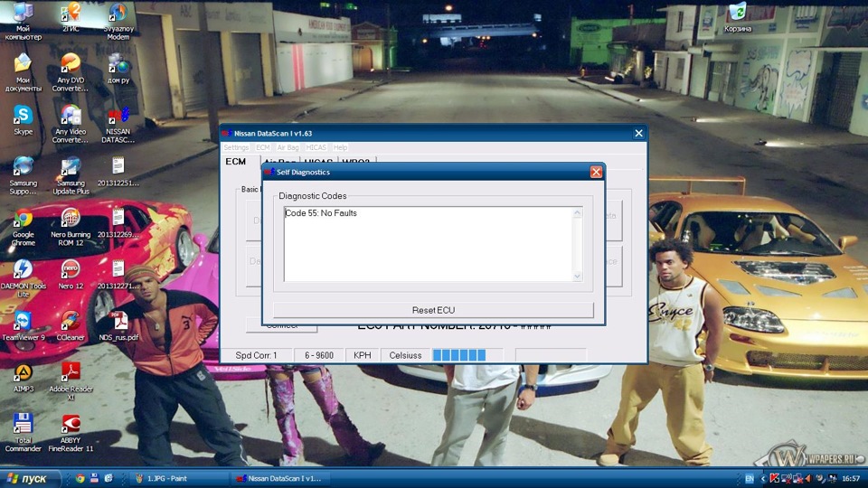Open Adobe Reader XI shortcut
Image resolution: width=868 pixels, height=488 pixels.
71,381
